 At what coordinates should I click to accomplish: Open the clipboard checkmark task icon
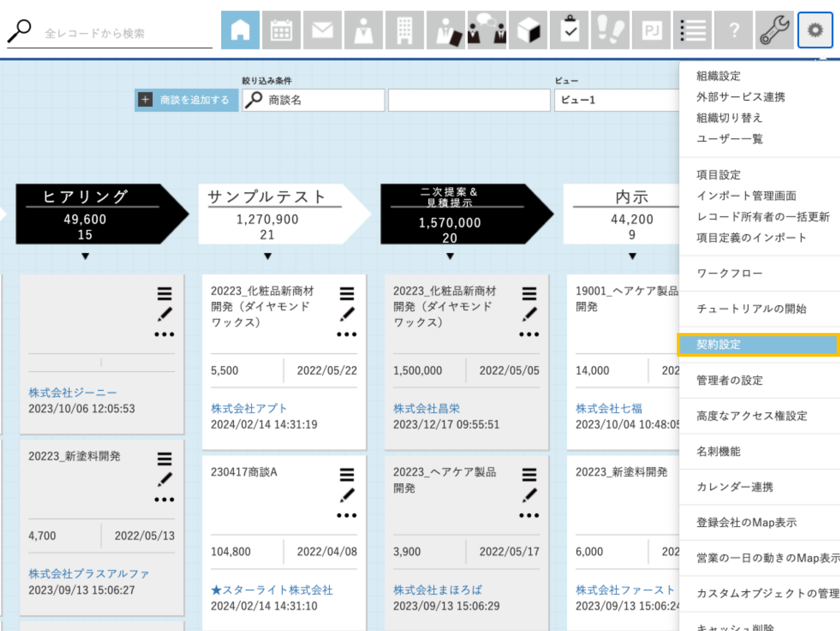569,30
